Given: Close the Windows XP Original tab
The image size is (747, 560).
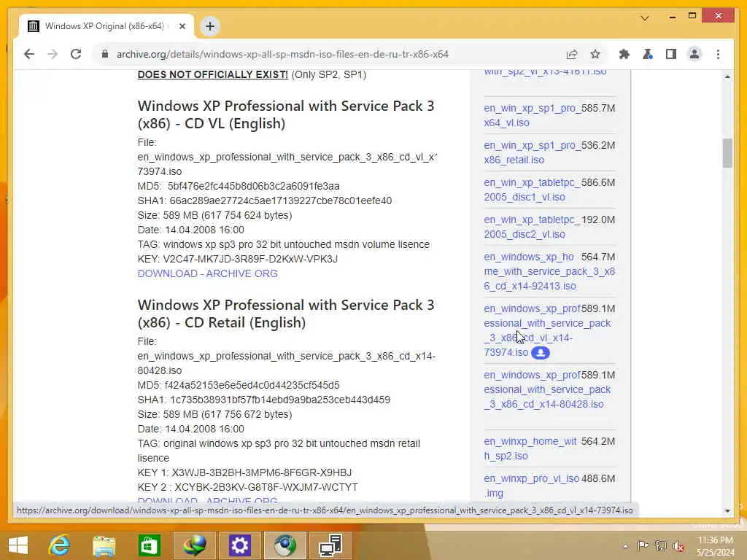Looking at the screenshot, I should pyautogui.click(x=182, y=26).
